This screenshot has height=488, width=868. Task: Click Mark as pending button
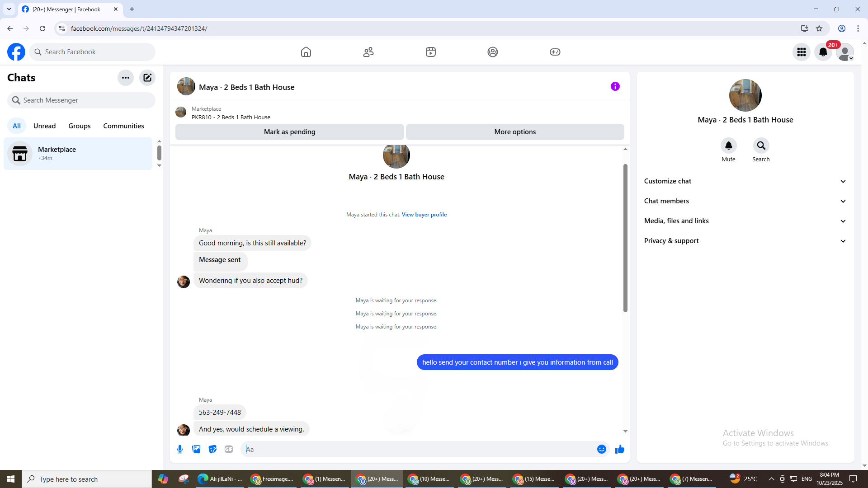pos(289,132)
